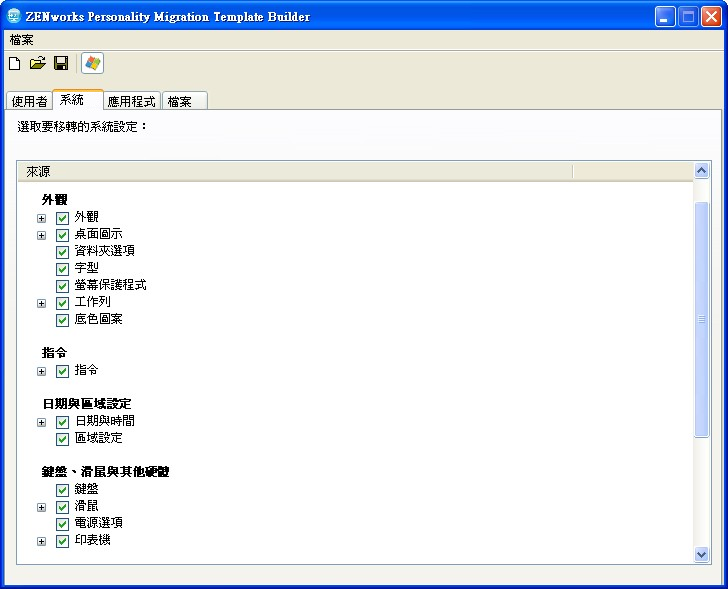Toggle the 滑鼠 checkbox
Screen dimensions: 728x589
(62, 507)
